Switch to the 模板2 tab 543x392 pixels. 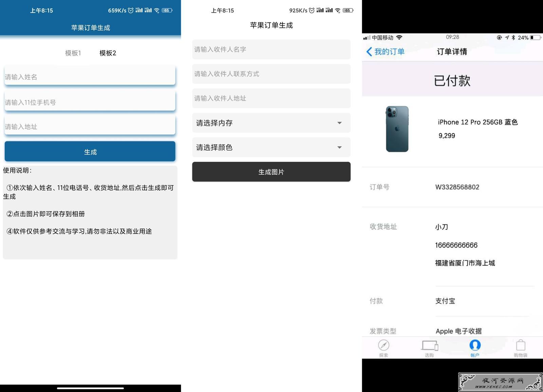pos(108,53)
